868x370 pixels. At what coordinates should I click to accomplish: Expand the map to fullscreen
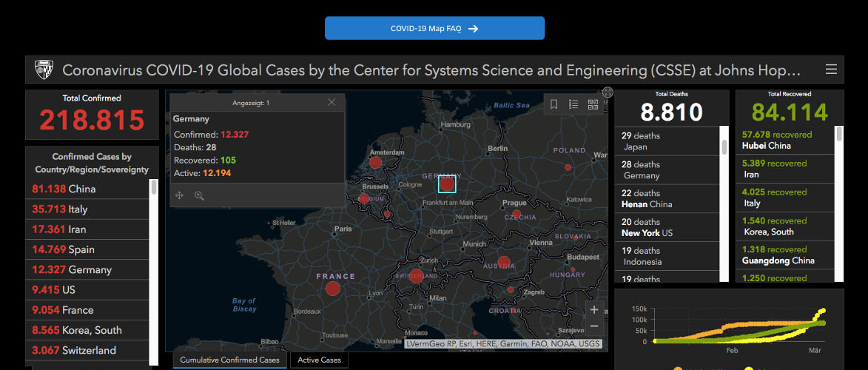coord(608,92)
